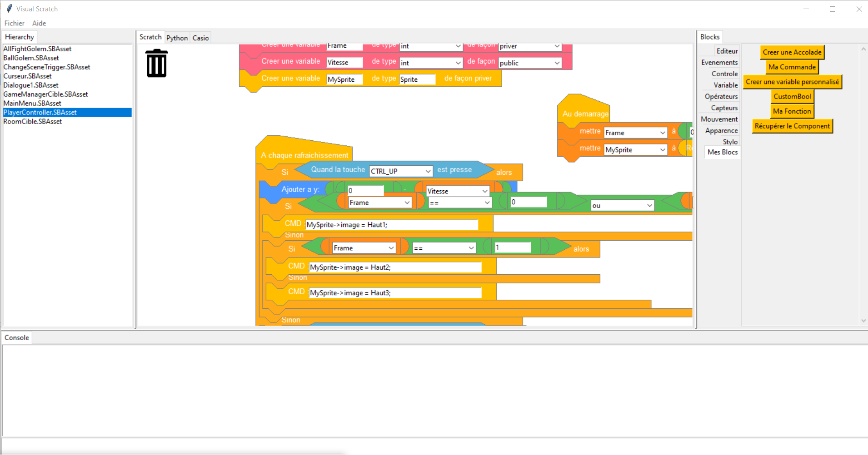Select the Console tab
868x455 pixels.
[x=17, y=338]
